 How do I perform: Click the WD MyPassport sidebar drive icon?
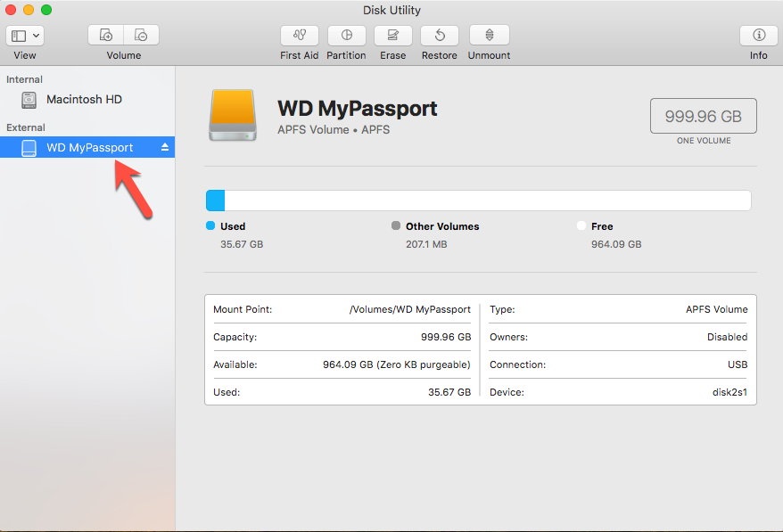29,148
